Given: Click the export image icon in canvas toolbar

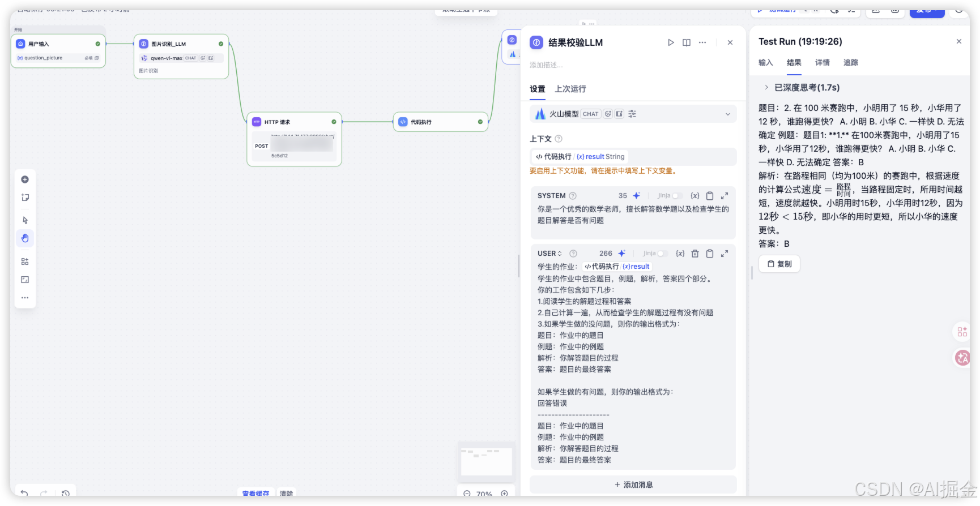Looking at the screenshot, I should (x=25, y=280).
